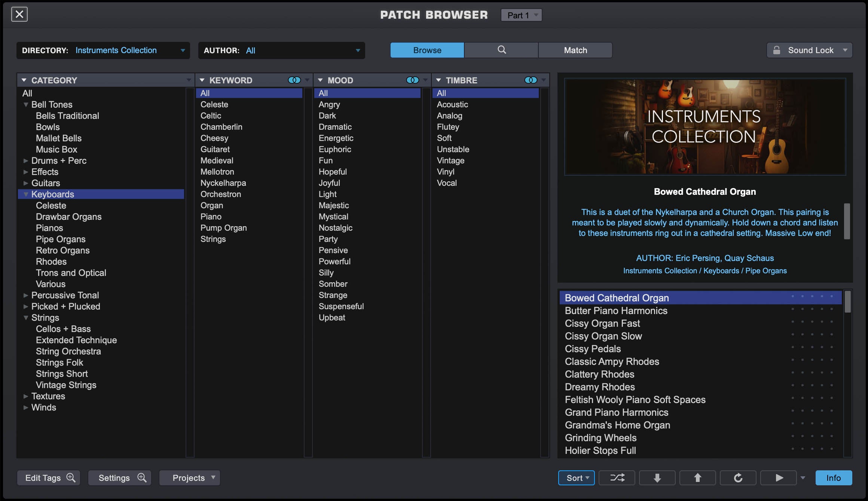Click the down arrow to load next patch
Image resolution: width=868 pixels, height=501 pixels.
657,477
